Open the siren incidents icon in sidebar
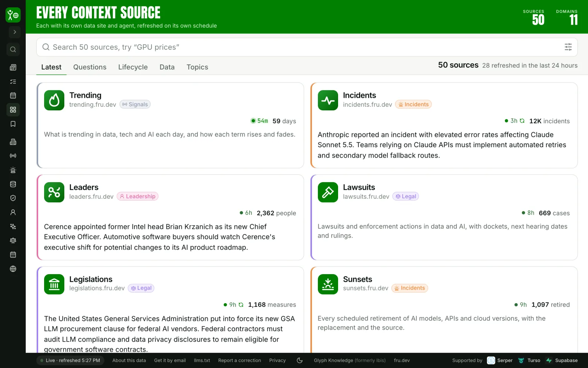 (x=13, y=170)
